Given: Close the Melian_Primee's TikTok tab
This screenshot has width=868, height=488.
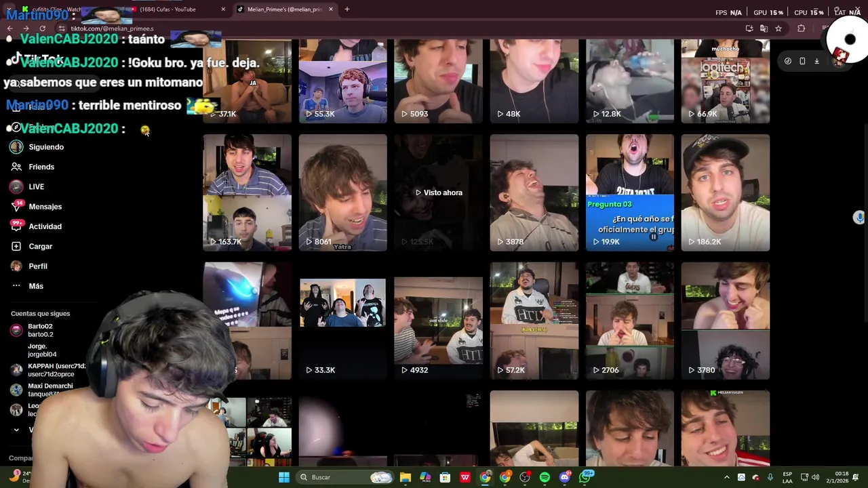Looking at the screenshot, I should pyautogui.click(x=331, y=9).
